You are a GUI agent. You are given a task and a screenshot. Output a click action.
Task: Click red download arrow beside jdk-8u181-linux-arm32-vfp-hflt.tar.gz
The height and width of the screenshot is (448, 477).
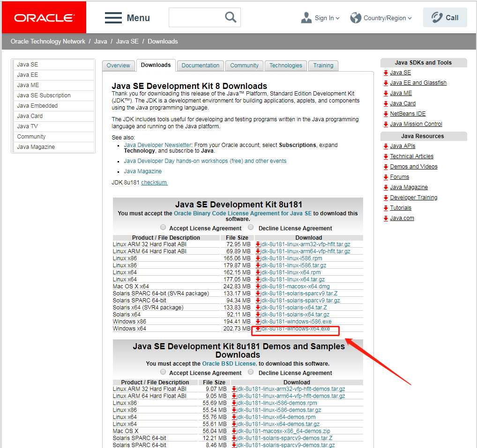point(258,244)
